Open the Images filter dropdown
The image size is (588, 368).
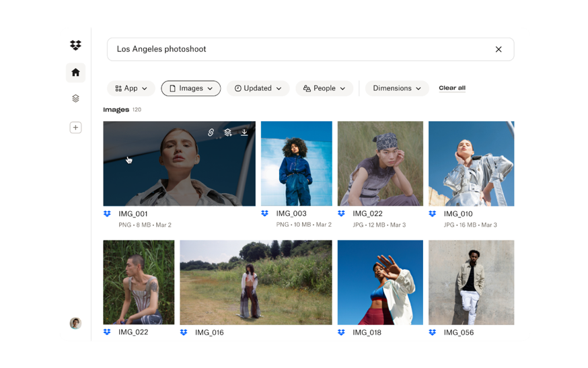(x=190, y=88)
